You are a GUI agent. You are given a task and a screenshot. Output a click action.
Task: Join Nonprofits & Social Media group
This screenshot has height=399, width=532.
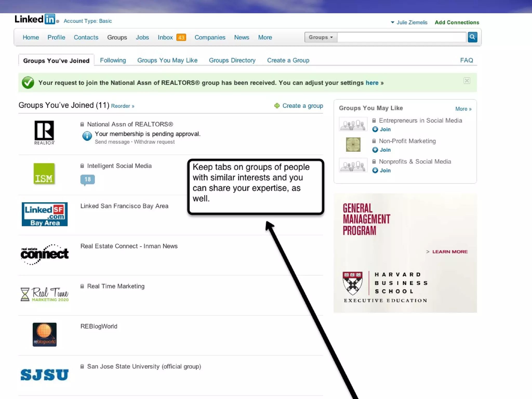point(382,170)
